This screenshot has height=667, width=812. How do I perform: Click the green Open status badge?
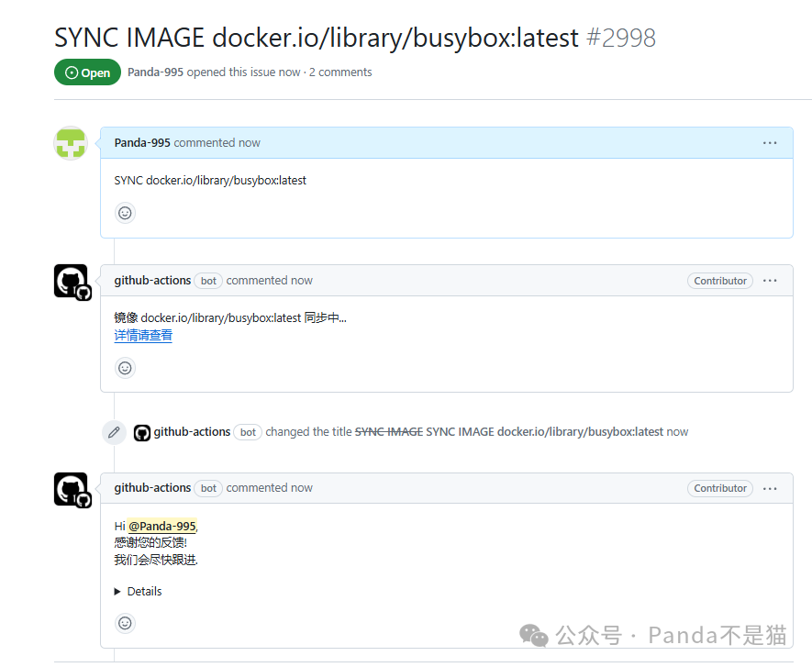pos(87,72)
